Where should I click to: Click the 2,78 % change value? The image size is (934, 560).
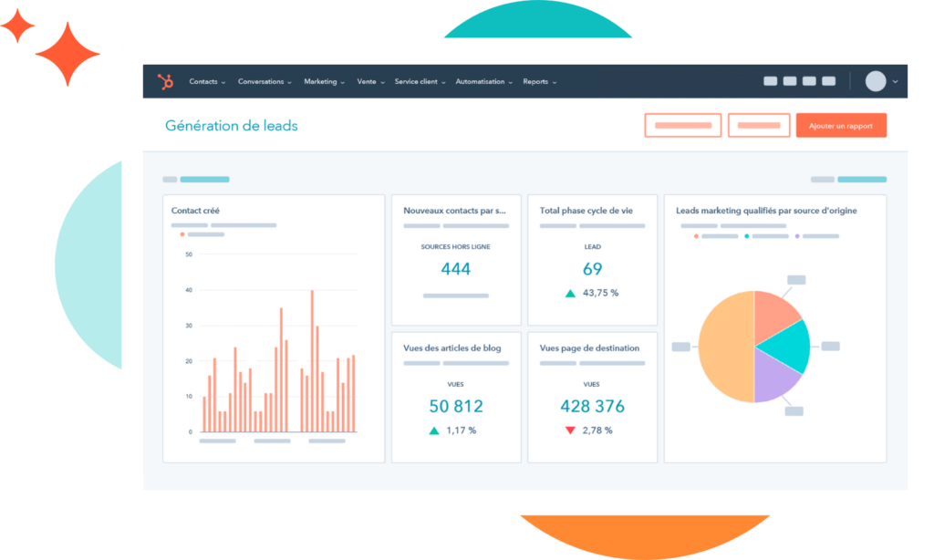(597, 430)
